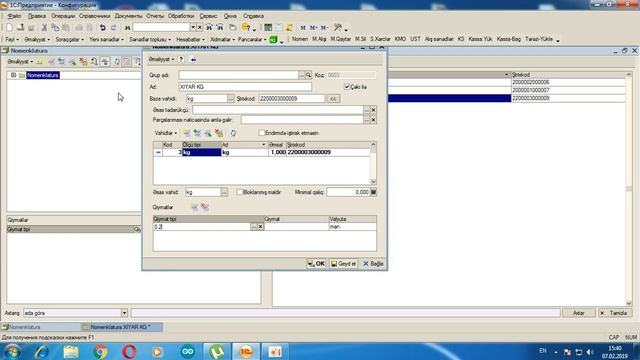Click the calculator icon in main toolbar
This screenshot has width=640, height=360.
click(268, 27)
